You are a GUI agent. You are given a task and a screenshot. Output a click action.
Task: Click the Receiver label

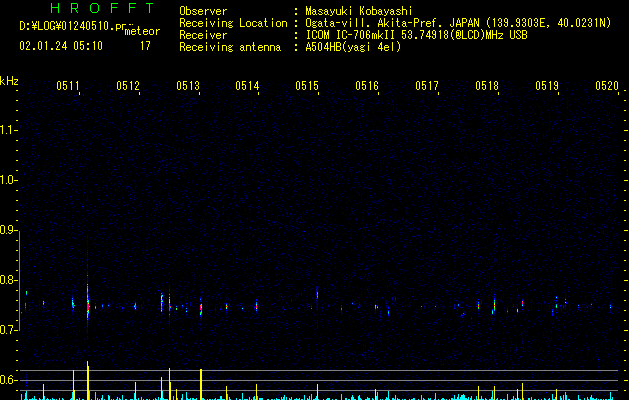pyautogui.click(x=203, y=35)
